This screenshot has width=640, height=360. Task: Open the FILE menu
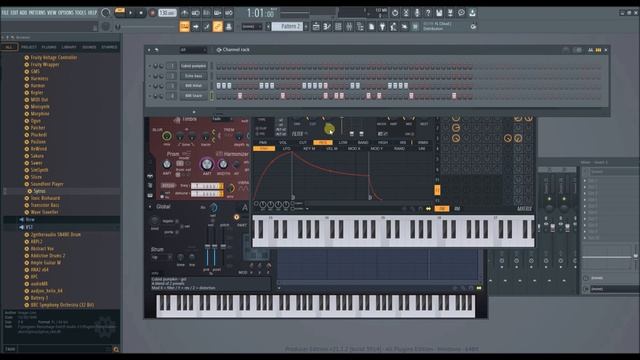5,13
